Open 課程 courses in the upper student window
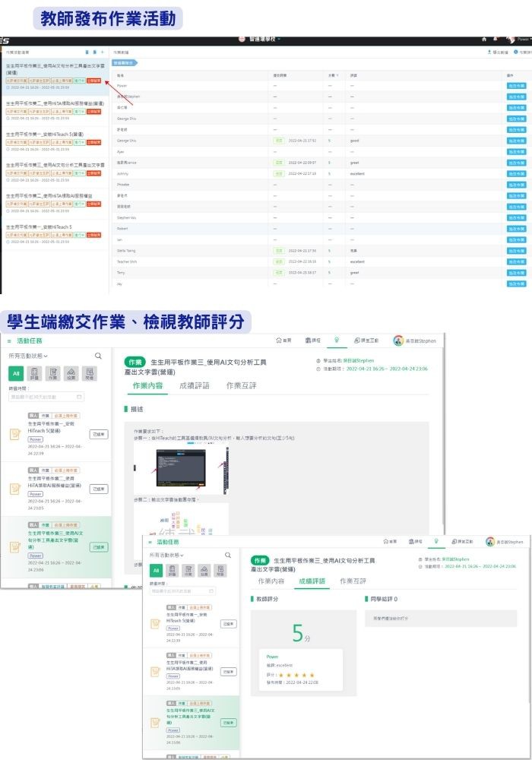Screen dimensions: 532x760 [x=312, y=341]
